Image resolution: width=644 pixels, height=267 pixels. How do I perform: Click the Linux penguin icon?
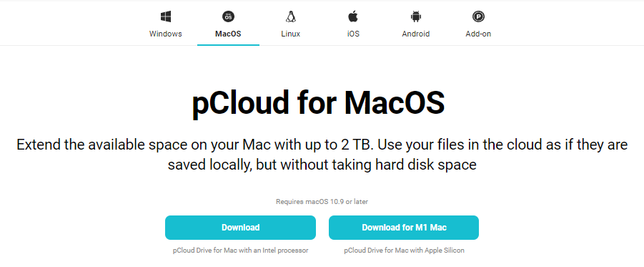click(x=291, y=16)
